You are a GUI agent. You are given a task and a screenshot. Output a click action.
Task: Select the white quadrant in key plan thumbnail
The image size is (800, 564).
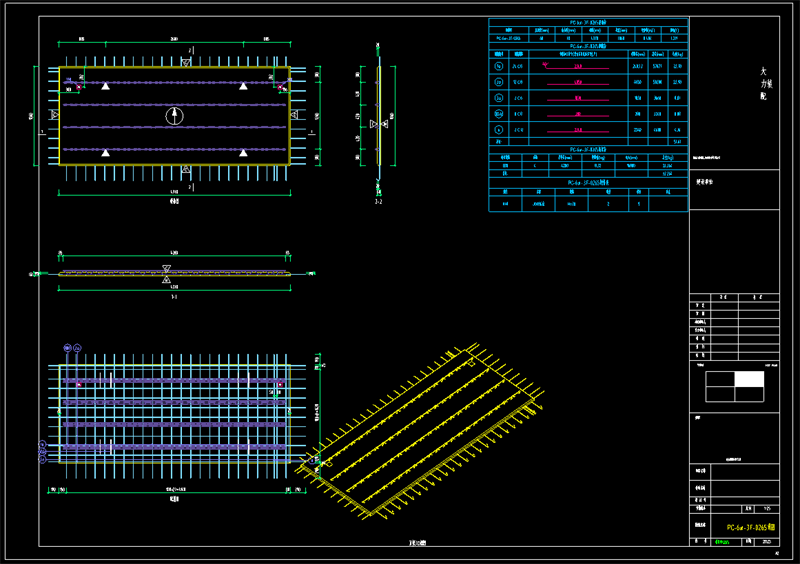(749, 379)
